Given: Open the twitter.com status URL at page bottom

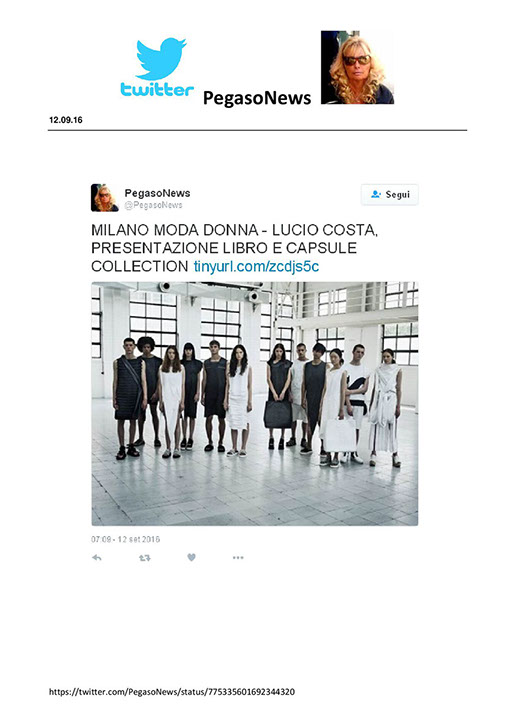Looking at the screenshot, I should (172, 692).
